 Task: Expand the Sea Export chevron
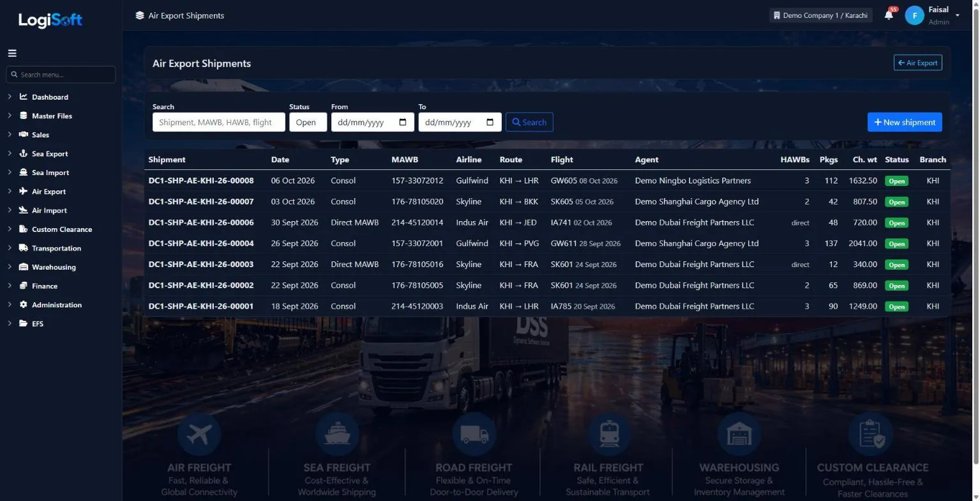coord(10,153)
